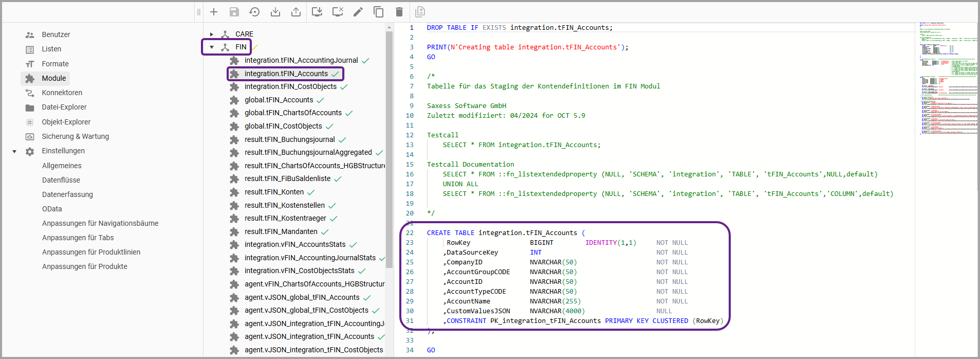Collapse the Einstellungen section arrow

(14, 151)
